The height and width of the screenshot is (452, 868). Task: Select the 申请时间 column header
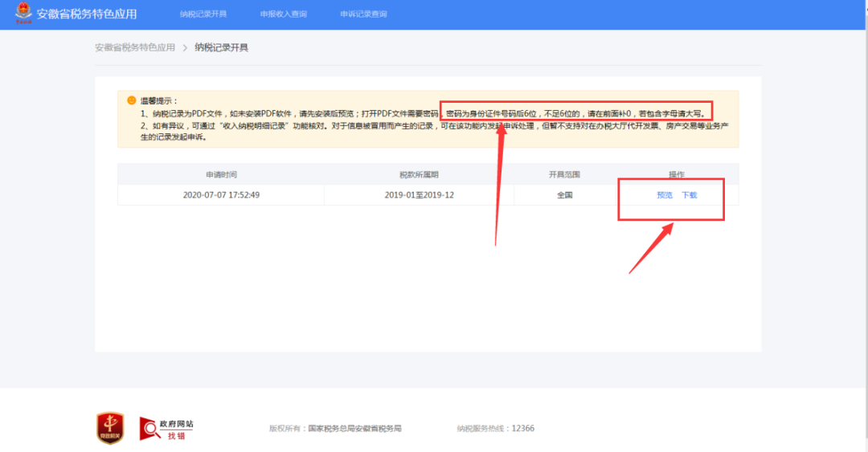(221, 174)
